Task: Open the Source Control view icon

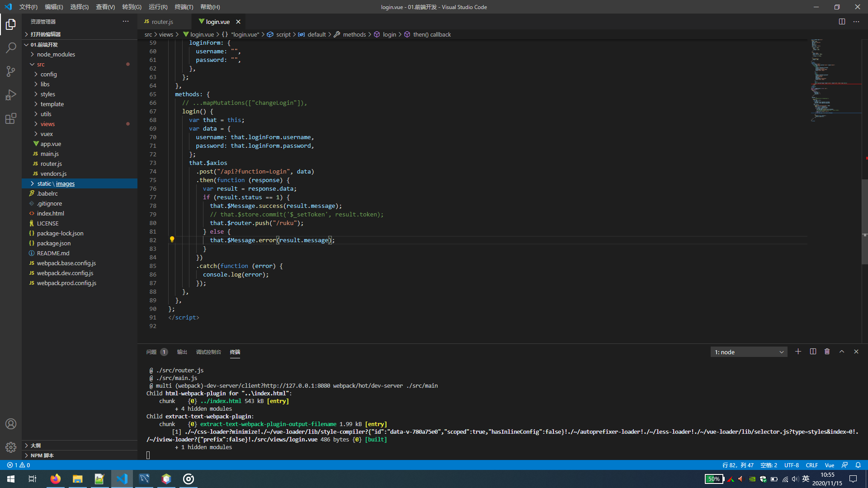Action: [x=11, y=71]
